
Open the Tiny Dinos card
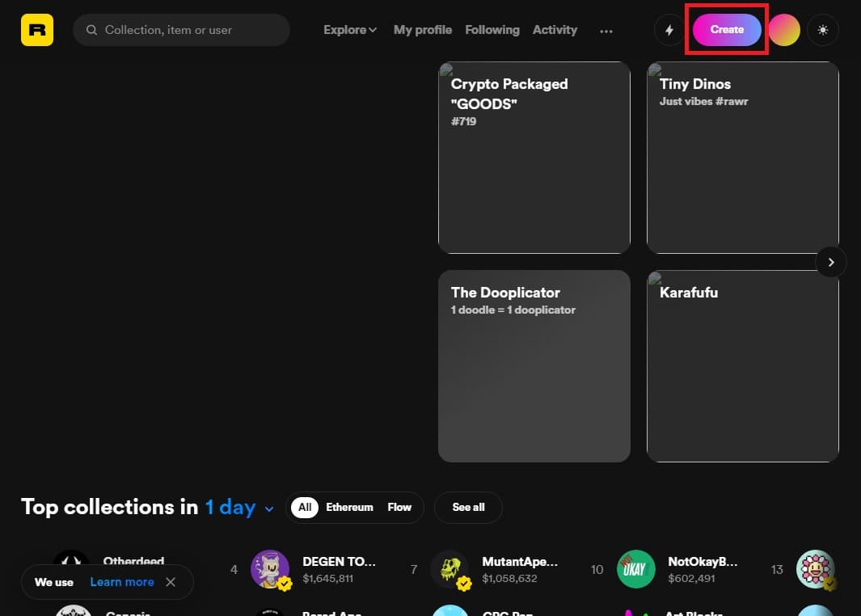point(743,158)
